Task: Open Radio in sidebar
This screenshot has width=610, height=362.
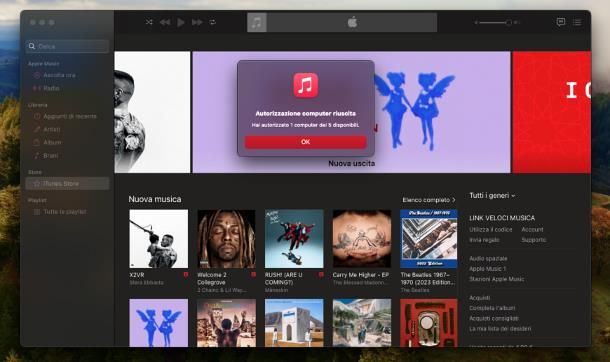Action: 67,88
